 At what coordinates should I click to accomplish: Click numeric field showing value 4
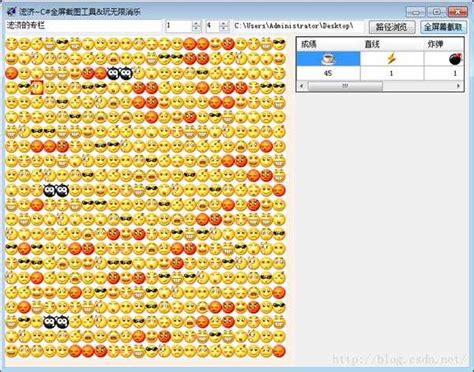(213, 26)
